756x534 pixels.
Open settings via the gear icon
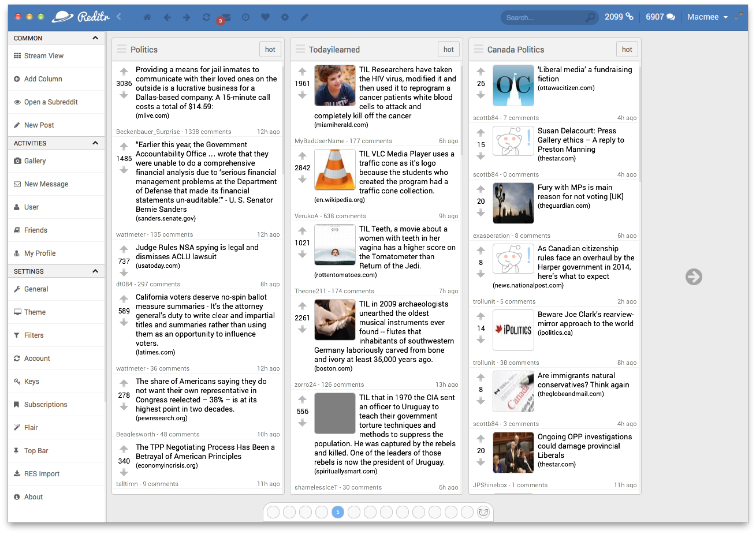tap(285, 17)
